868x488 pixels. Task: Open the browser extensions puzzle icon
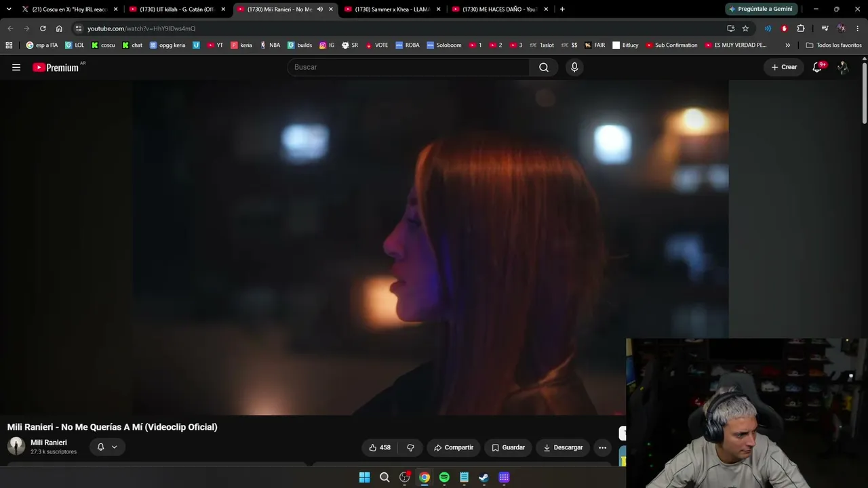[x=801, y=28]
